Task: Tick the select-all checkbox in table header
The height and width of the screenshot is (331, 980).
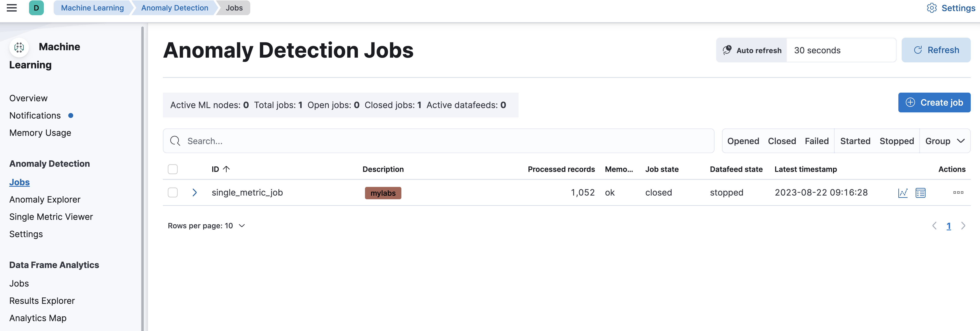Action: click(173, 169)
